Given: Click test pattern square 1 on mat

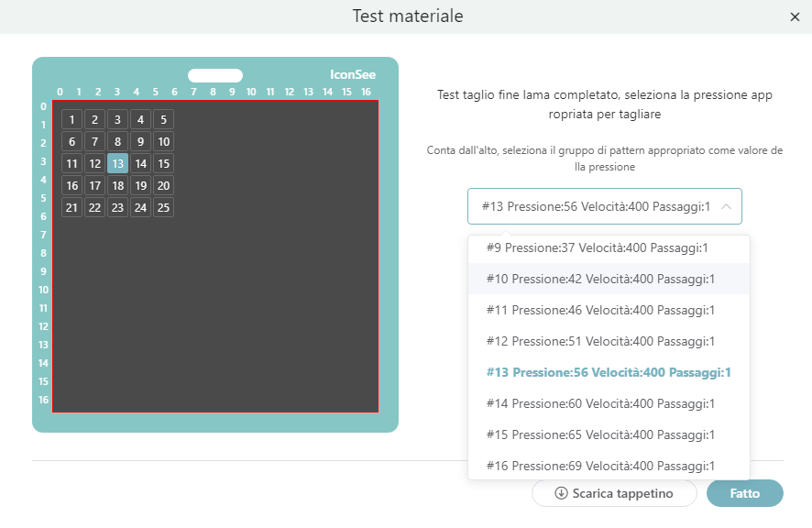Looking at the screenshot, I should (72, 119).
